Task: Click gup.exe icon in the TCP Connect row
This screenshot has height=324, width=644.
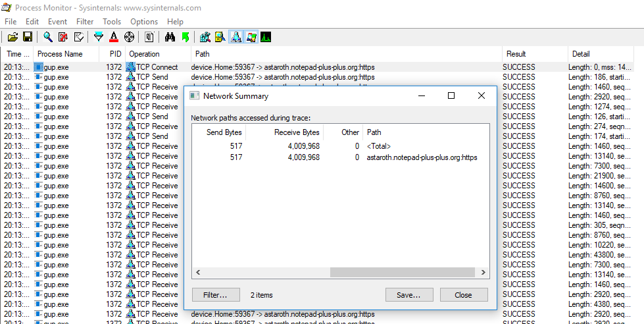Action: click(38, 67)
